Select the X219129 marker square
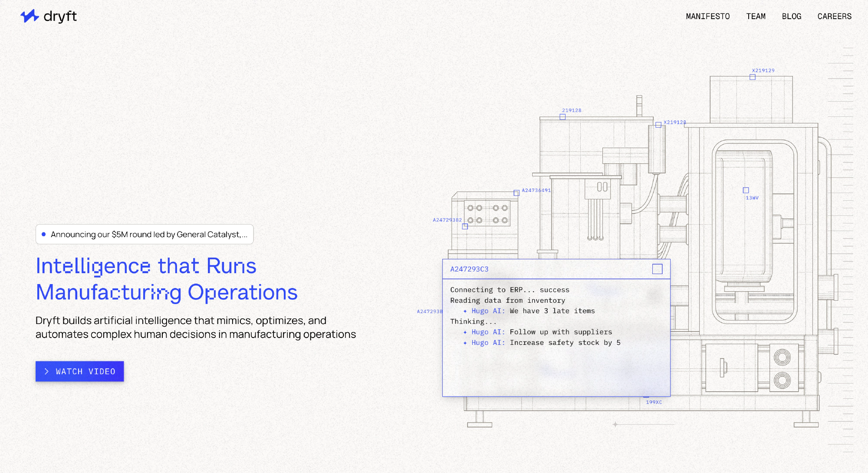This screenshot has width=868, height=473. coord(753,77)
